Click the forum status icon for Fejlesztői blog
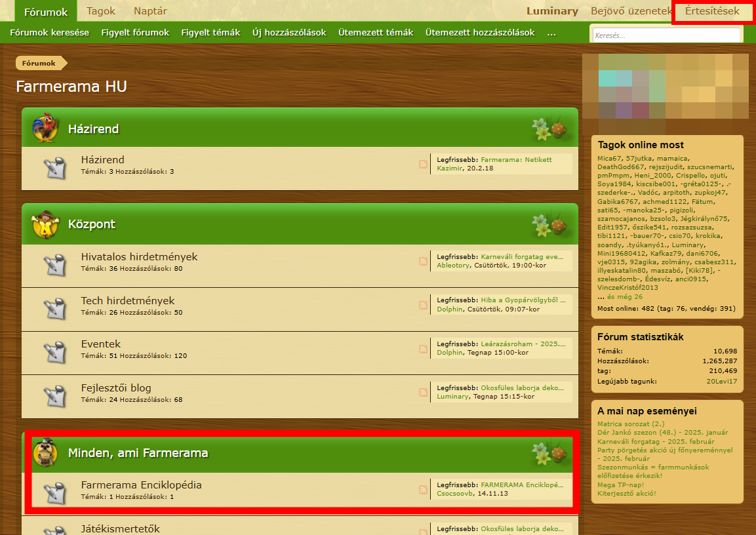The image size is (756, 535). pyautogui.click(x=54, y=396)
